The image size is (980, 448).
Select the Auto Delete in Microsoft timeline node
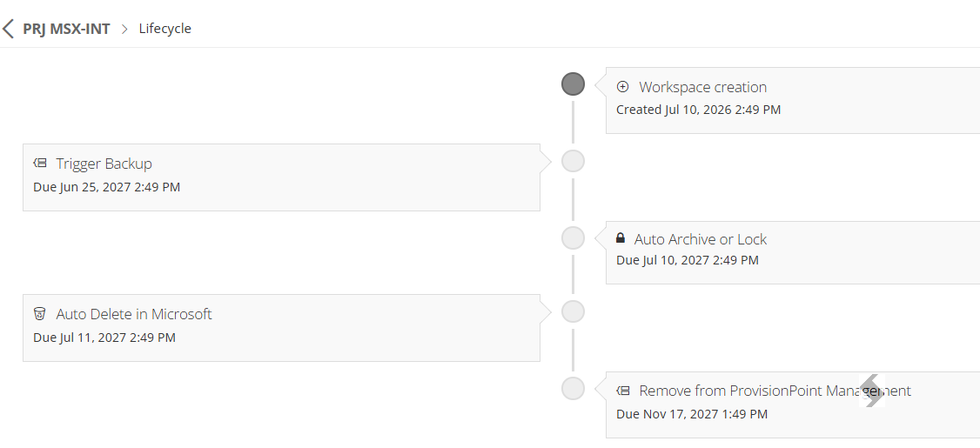click(574, 311)
